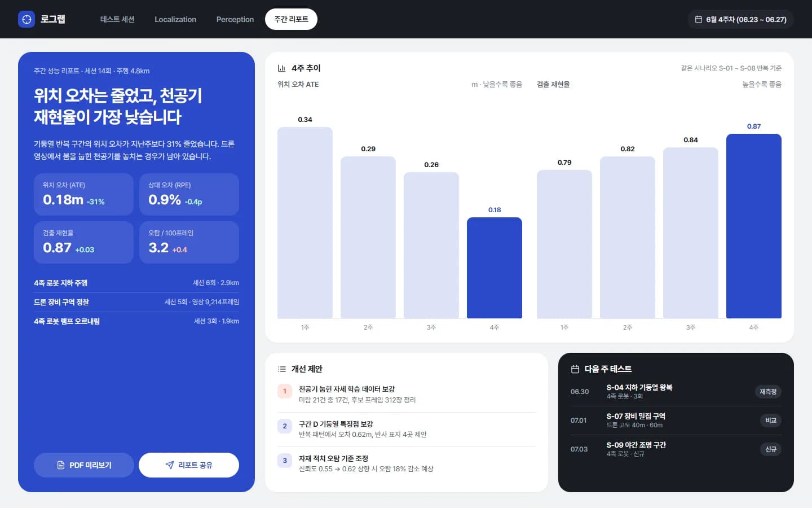Open the 테스트 세션 tab
This screenshot has width=812, height=508.
tap(117, 19)
